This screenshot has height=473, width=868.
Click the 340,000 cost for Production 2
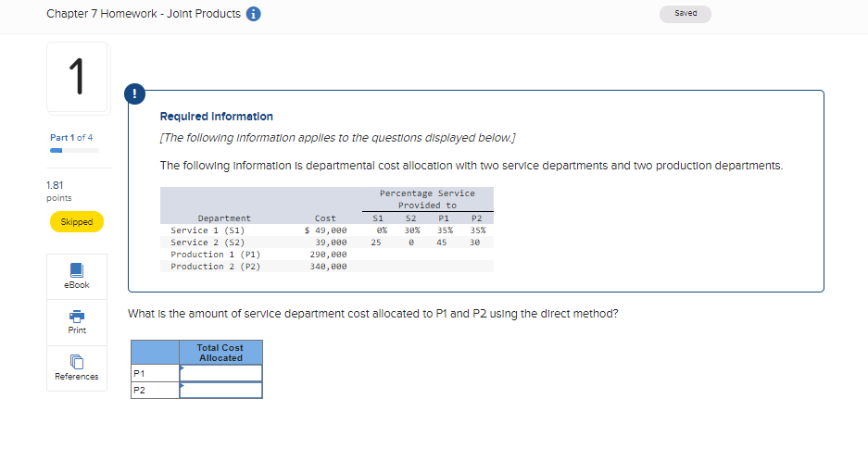328,267
